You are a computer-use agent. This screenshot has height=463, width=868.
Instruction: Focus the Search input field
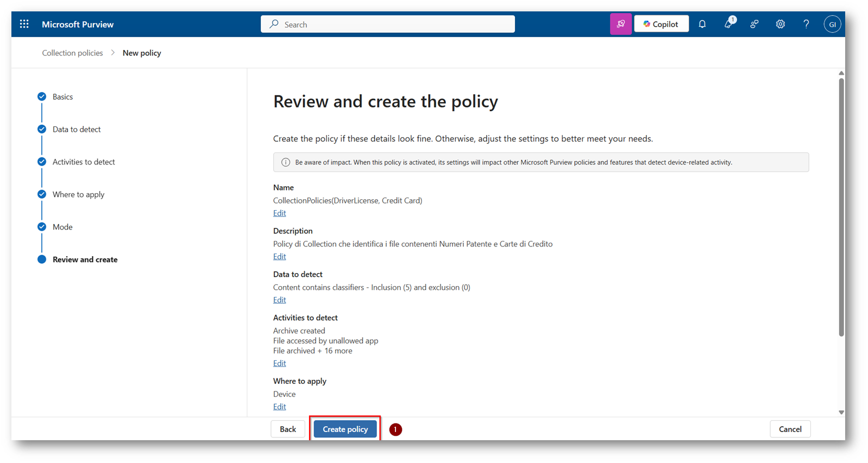click(x=388, y=24)
